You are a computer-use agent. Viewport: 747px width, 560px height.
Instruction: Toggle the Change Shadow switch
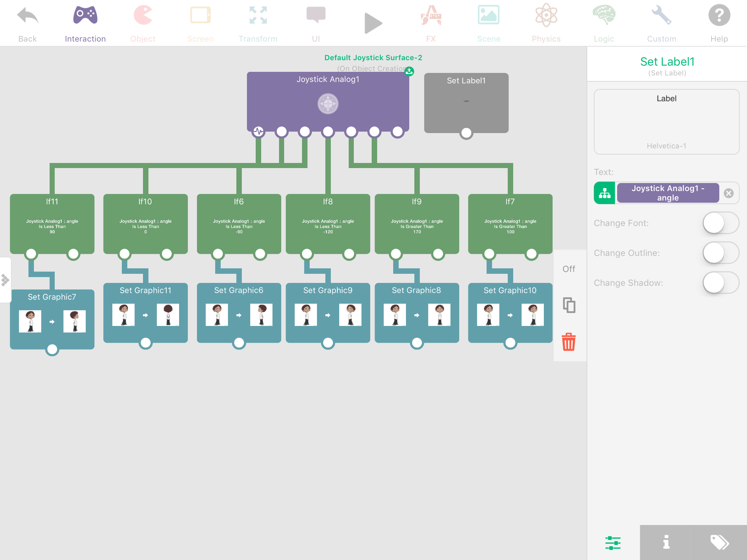(720, 283)
